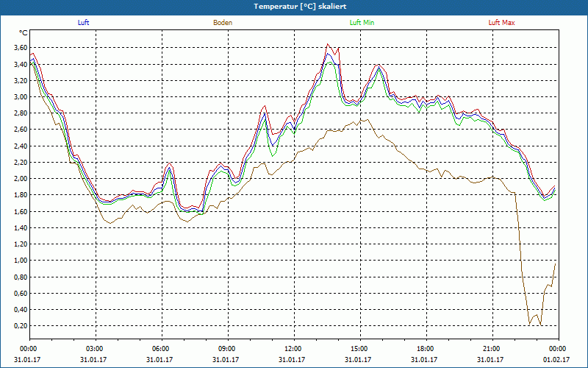Click the 31.01.17 date under 12:00
Viewport: 588px width, 368px height.
point(292,359)
